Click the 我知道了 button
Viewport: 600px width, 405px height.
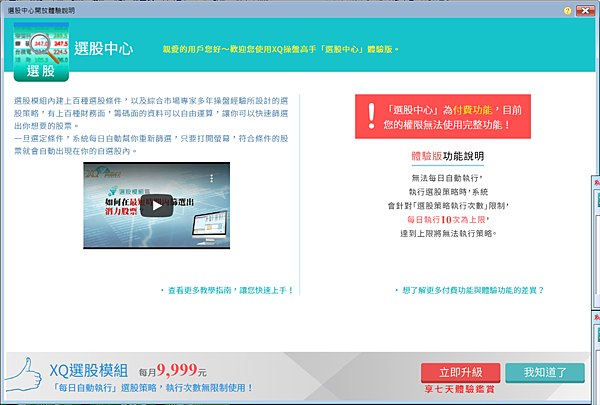click(x=545, y=372)
